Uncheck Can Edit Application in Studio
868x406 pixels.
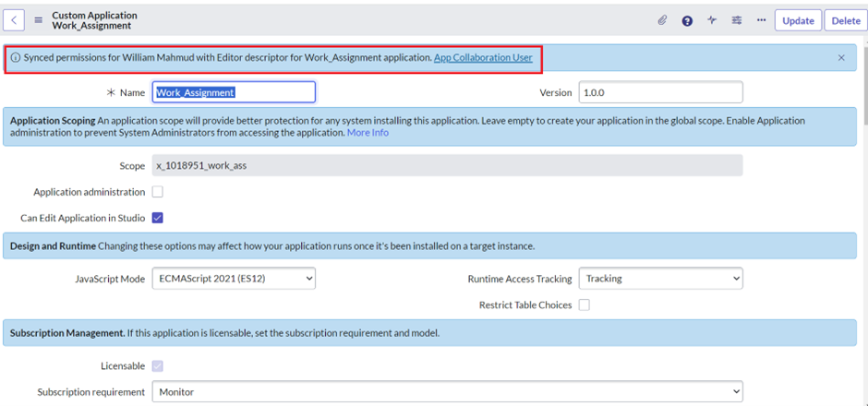[157, 218]
